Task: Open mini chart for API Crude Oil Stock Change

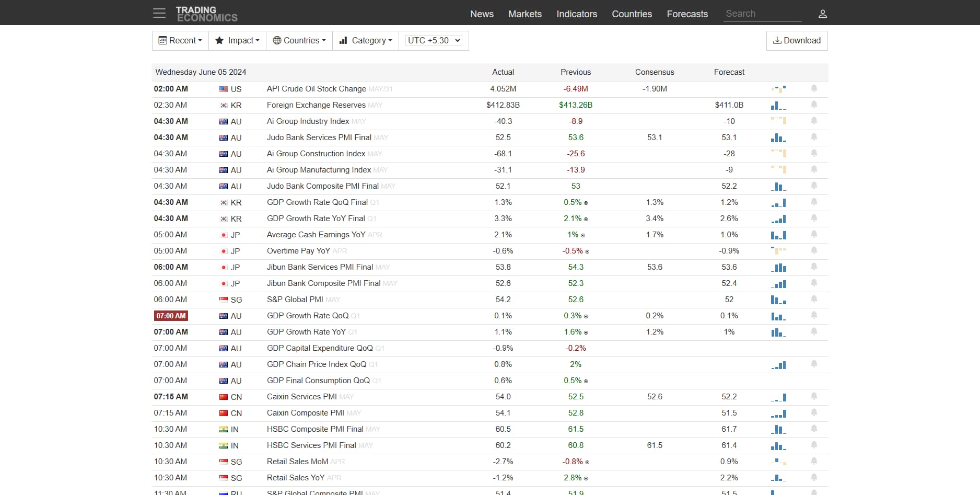Action: point(778,89)
